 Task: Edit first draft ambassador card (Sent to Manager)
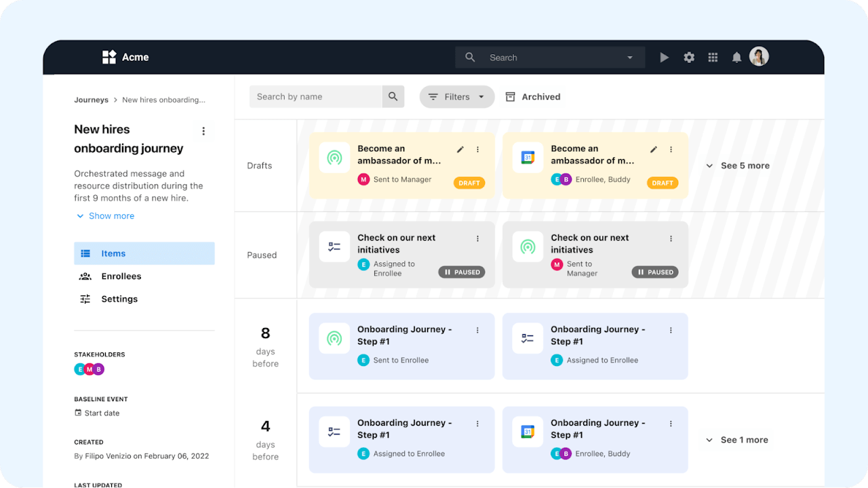point(460,149)
